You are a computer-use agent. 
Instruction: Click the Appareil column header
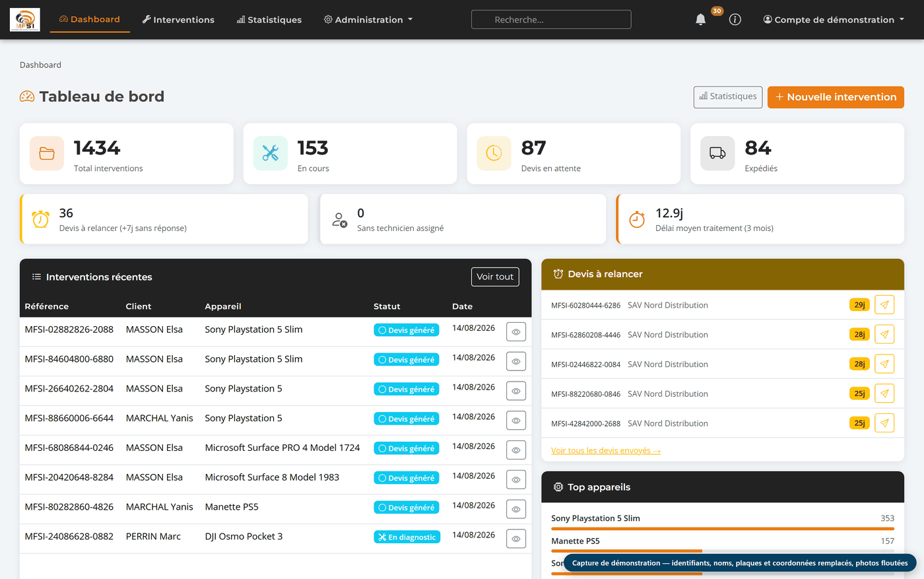point(223,306)
